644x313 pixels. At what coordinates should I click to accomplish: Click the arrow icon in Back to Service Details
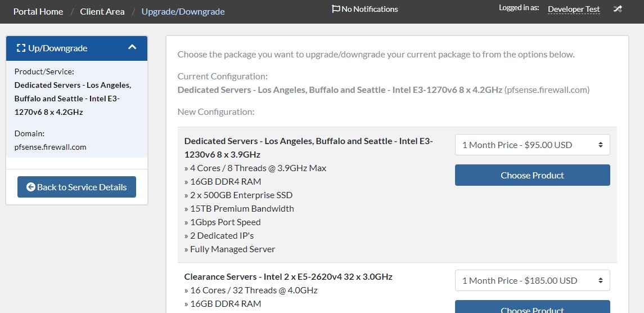click(x=31, y=187)
